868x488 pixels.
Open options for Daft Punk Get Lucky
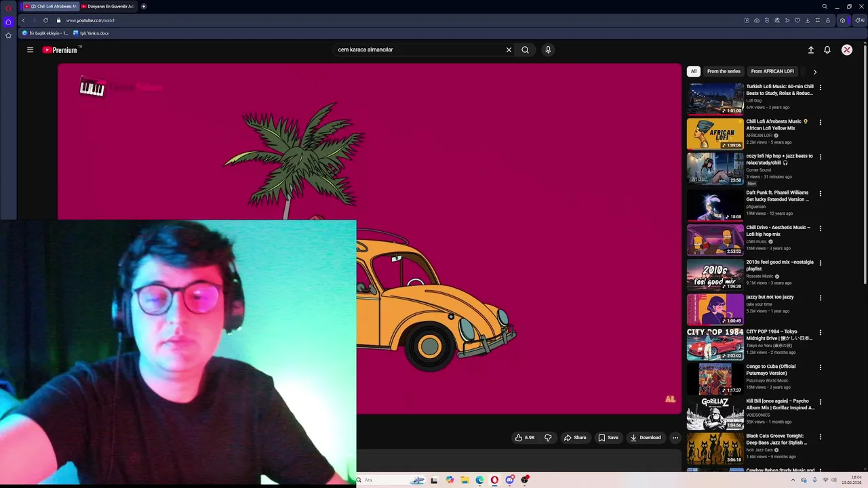tap(820, 194)
